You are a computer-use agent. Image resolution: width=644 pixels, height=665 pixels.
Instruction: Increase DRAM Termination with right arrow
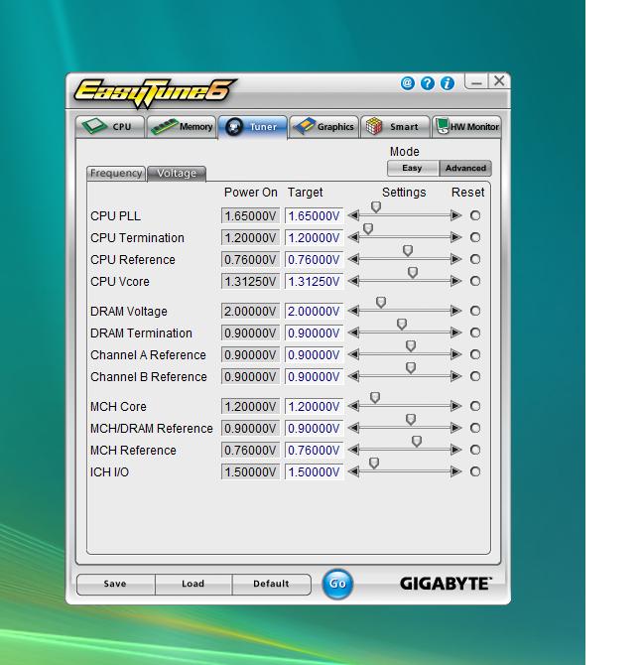point(456,332)
